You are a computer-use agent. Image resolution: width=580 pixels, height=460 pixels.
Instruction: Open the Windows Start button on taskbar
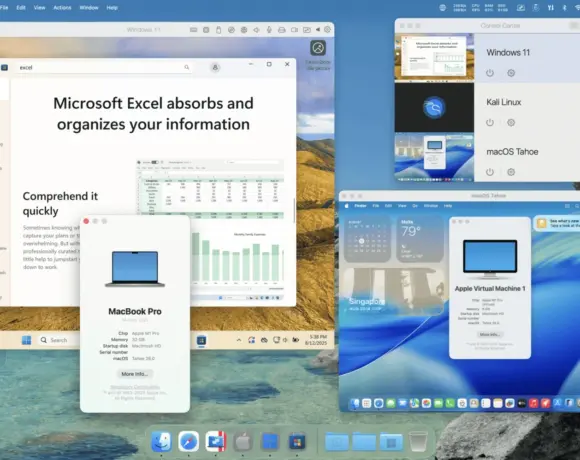[x=27, y=340]
